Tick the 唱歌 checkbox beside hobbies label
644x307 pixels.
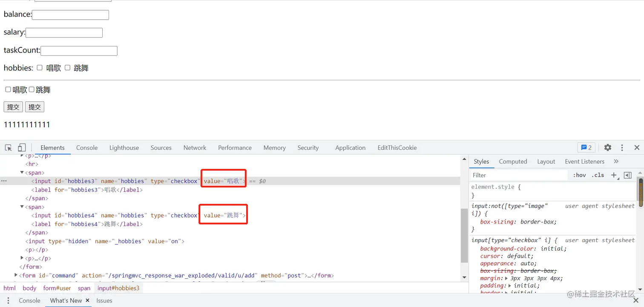40,68
